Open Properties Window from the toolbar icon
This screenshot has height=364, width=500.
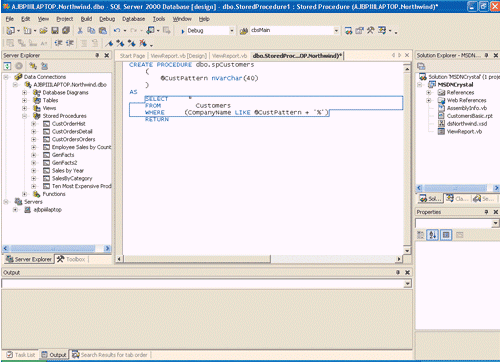tap(359, 31)
